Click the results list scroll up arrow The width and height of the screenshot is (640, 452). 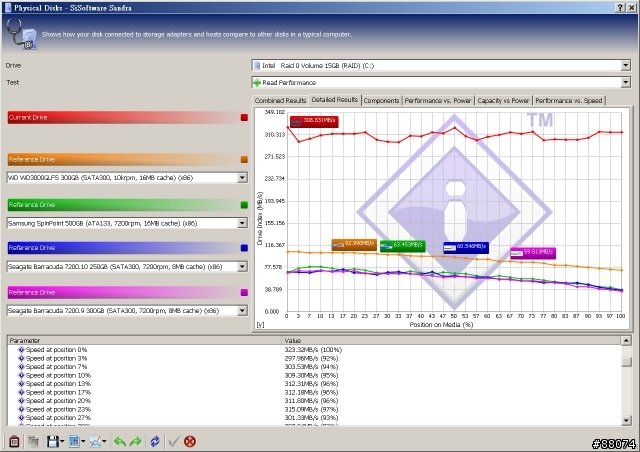coord(626,340)
